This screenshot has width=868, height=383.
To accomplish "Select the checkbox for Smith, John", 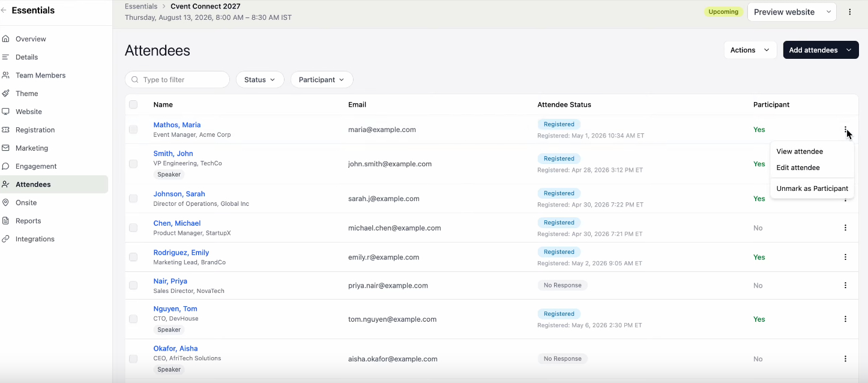I will (x=133, y=164).
